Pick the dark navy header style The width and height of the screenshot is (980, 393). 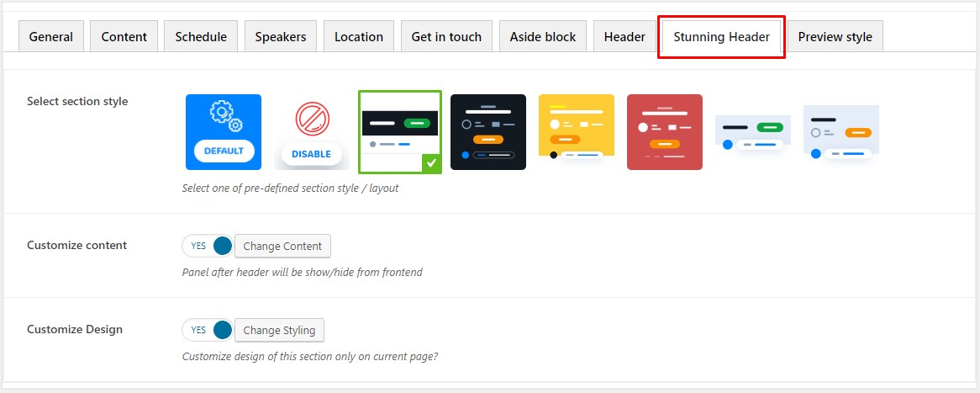(488, 132)
